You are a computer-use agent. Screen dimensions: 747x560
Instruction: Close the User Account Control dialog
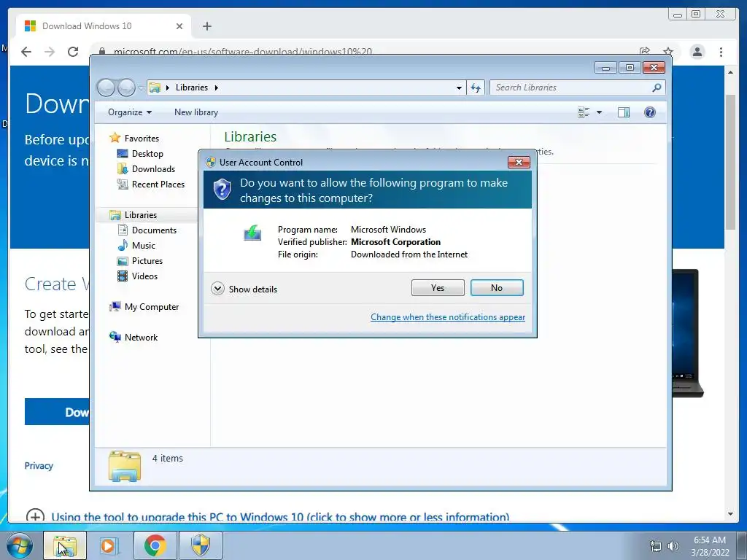519,163
